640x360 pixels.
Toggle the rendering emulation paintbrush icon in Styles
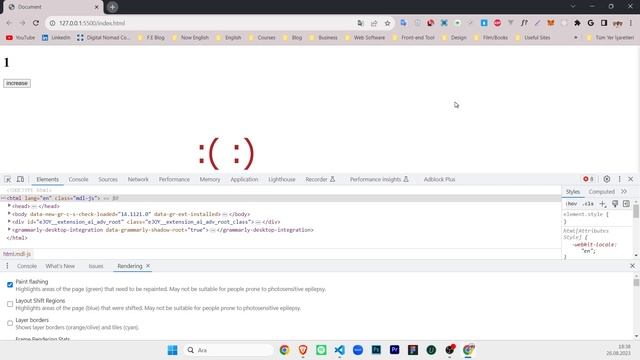(615, 203)
